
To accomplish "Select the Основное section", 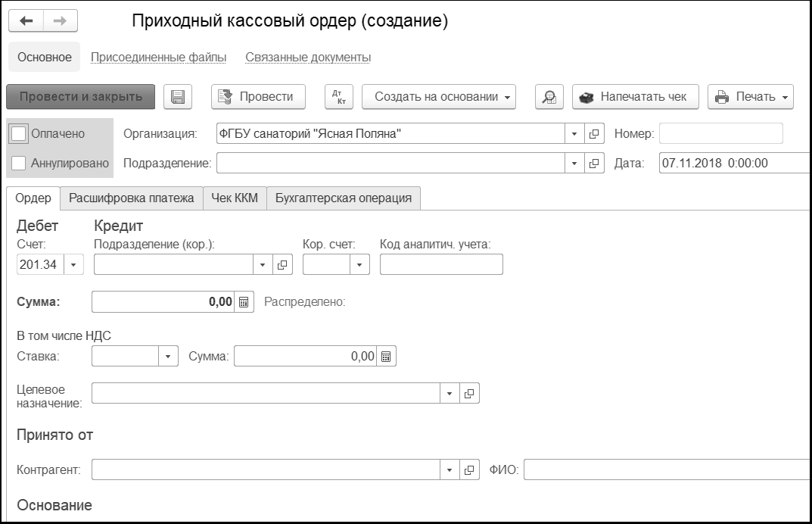I will tap(45, 57).
